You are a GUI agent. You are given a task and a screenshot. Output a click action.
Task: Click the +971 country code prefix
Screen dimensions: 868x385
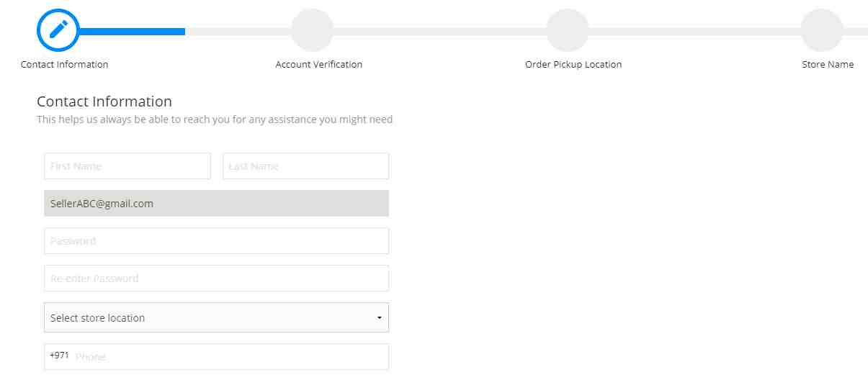point(59,355)
